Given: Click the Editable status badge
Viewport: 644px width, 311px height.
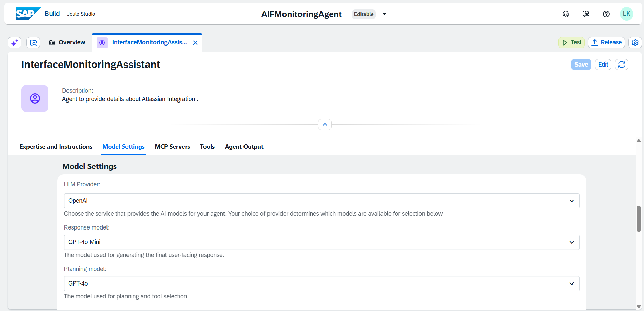Looking at the screenshot, I should [364, 14].
